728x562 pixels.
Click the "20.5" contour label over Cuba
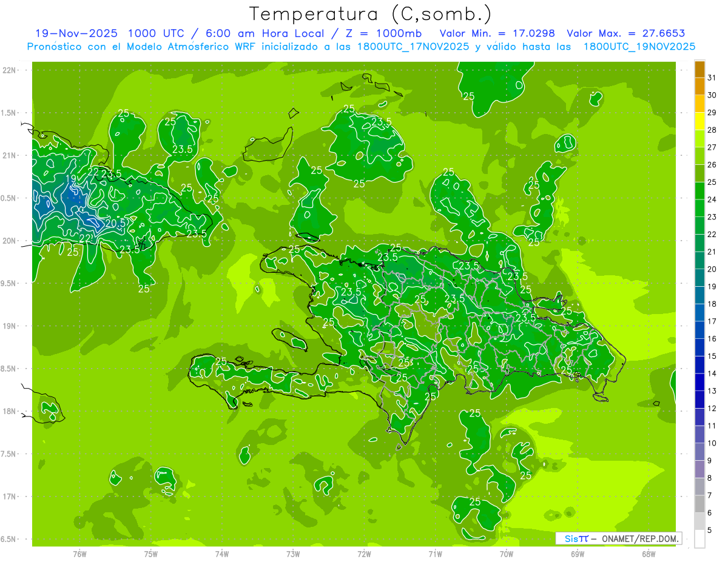click(x=115, y=222)
